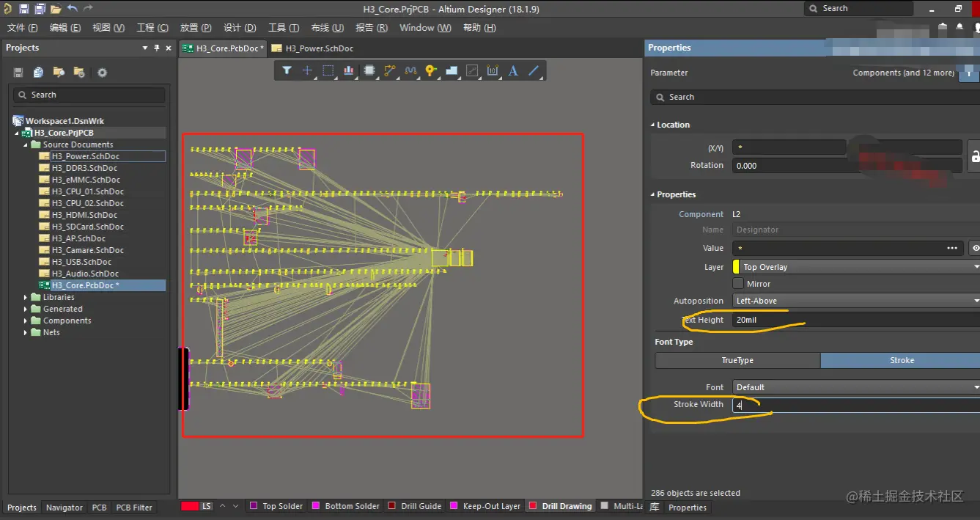Open the 文件 (F) menu
Viewport: 980px width, 520px height.
tap(22, 28)
